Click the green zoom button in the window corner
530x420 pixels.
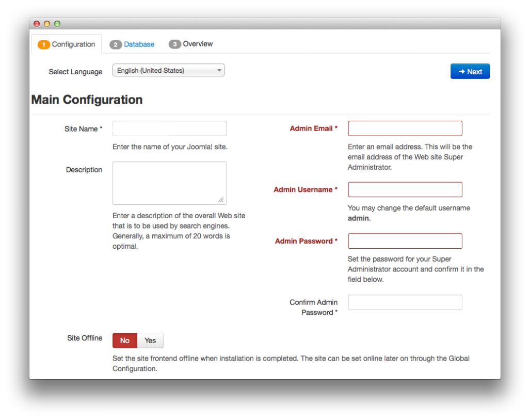click(58, 23)
